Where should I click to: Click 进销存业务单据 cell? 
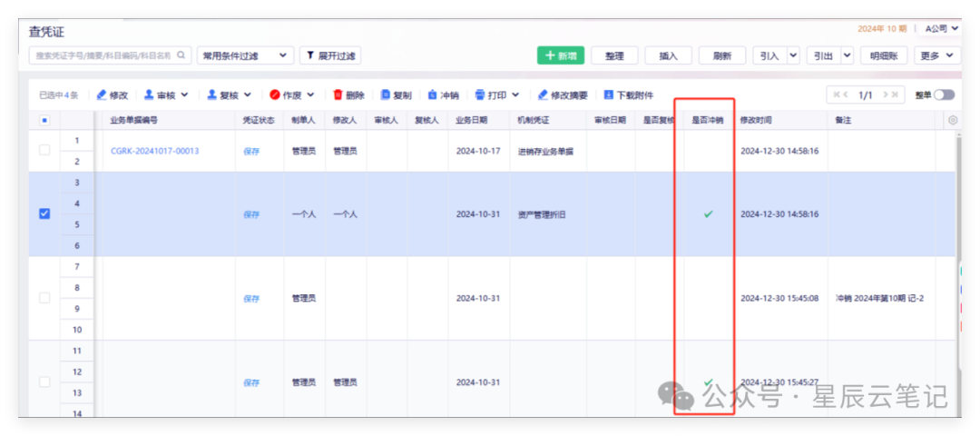pyautogui.click(x=545, y=152)
